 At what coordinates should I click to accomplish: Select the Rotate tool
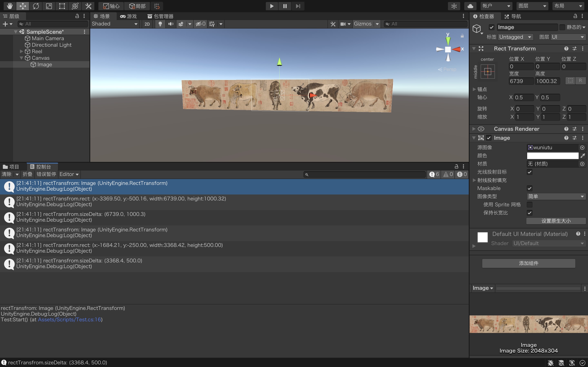tap(36, 6)
